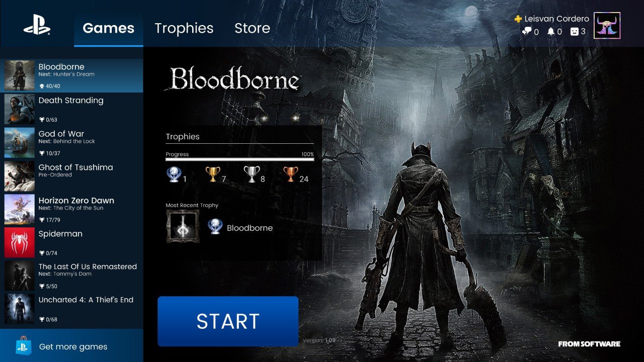Switch to the Store tab

coord(252,28)
